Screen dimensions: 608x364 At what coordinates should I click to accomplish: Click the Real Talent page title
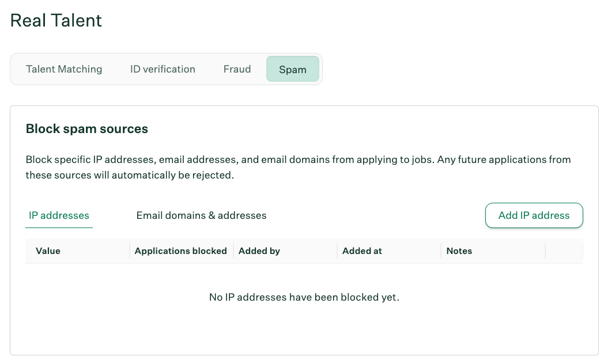tap(55, 20)
